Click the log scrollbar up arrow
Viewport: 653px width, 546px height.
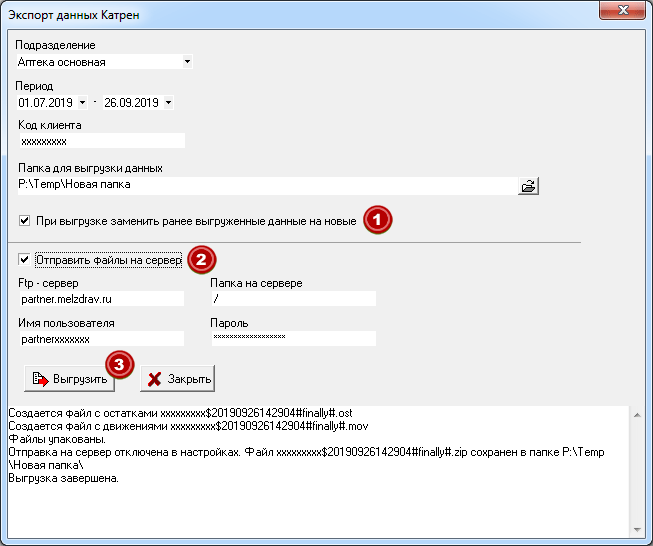pos(637,415)
